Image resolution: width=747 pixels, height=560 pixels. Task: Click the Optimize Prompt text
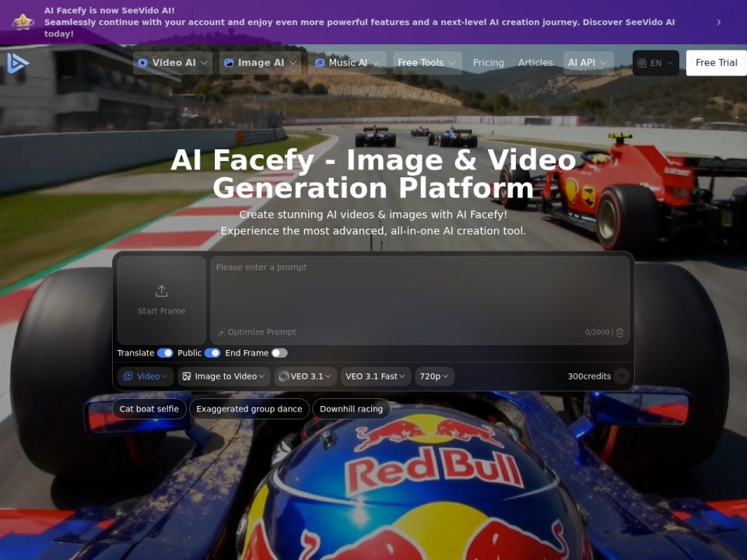tap(261, 332)
